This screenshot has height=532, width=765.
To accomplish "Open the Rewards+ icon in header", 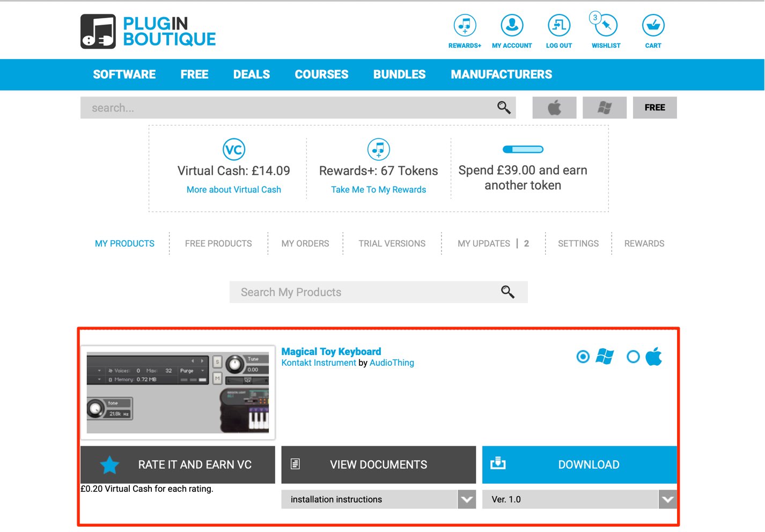I will click(x=465, y=25).
